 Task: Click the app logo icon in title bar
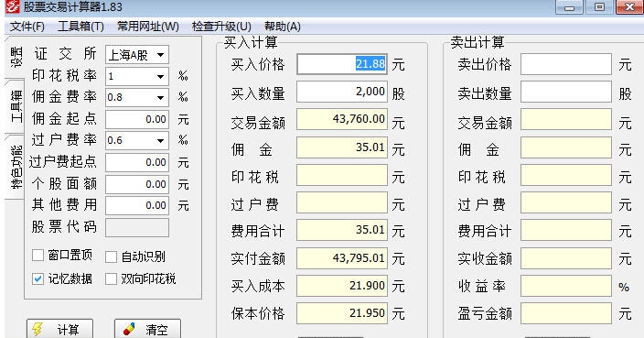12,6
